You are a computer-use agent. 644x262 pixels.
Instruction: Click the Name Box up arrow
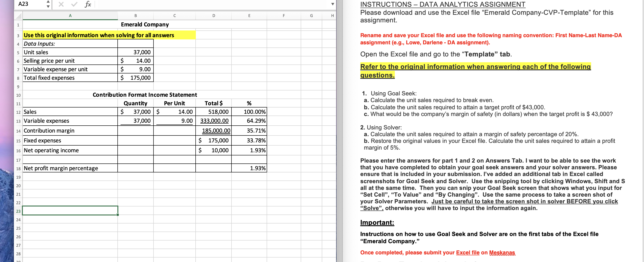(48, 2)
